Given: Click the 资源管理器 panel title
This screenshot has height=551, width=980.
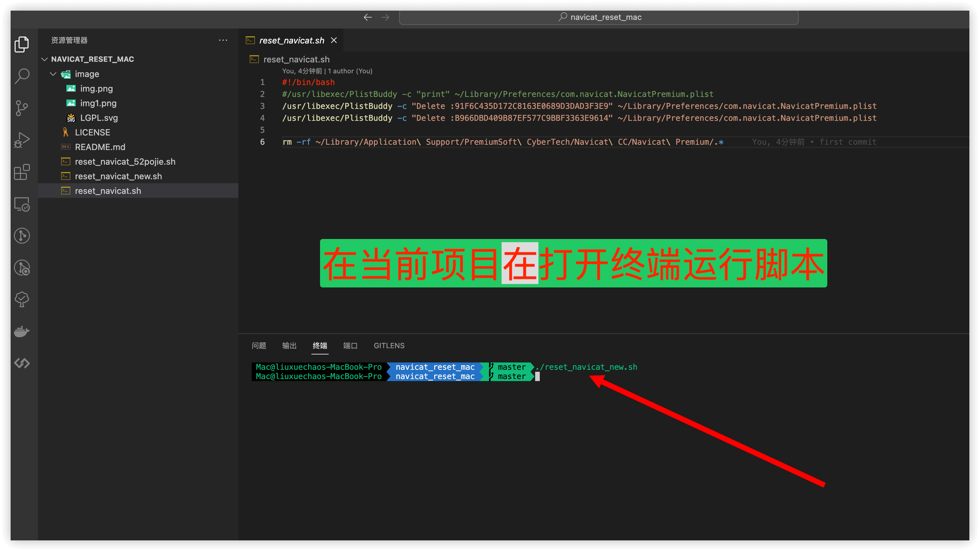Looking at the screenshot, I should click(x=69, y=40).
